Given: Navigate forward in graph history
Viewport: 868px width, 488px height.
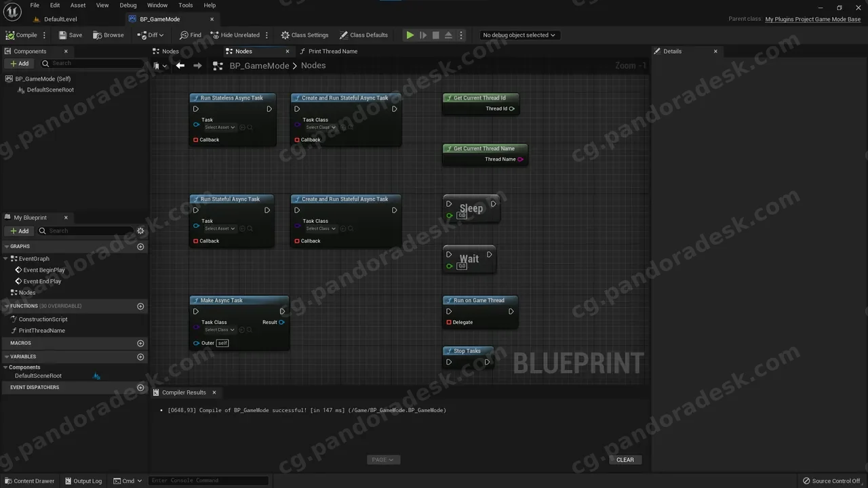Looking at the screenshot, I should click(x=197, y=66).
